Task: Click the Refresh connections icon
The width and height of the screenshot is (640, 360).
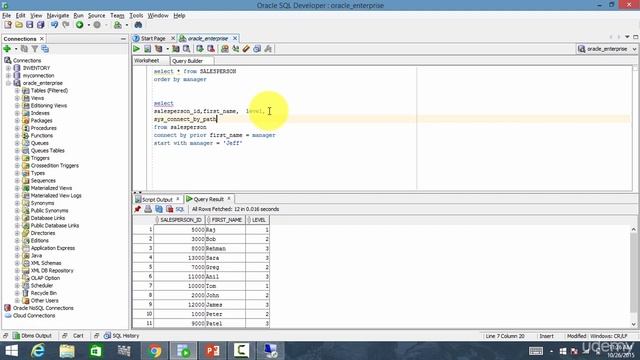Action: 24,49
